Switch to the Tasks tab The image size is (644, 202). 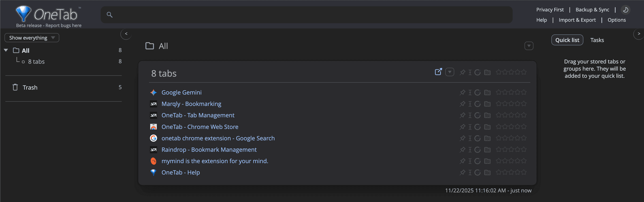[597, 40]
